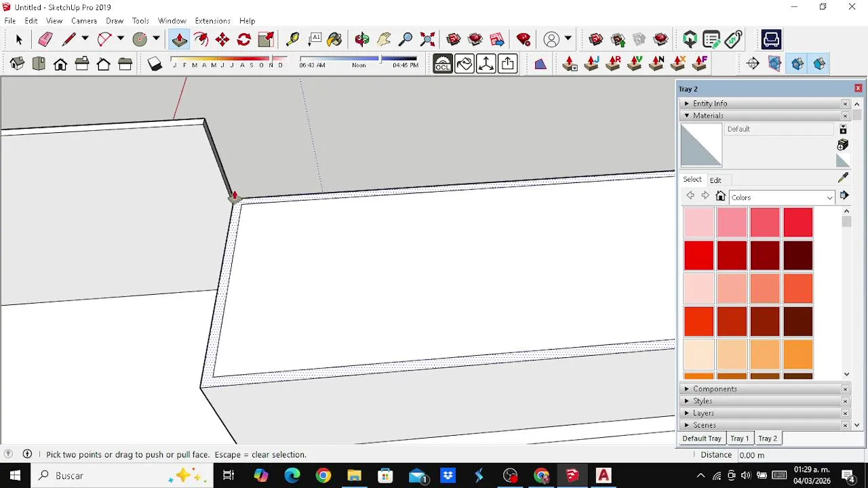
Task: Activate the Zoom magnifier tool
Action: click(x=406, y=40)
